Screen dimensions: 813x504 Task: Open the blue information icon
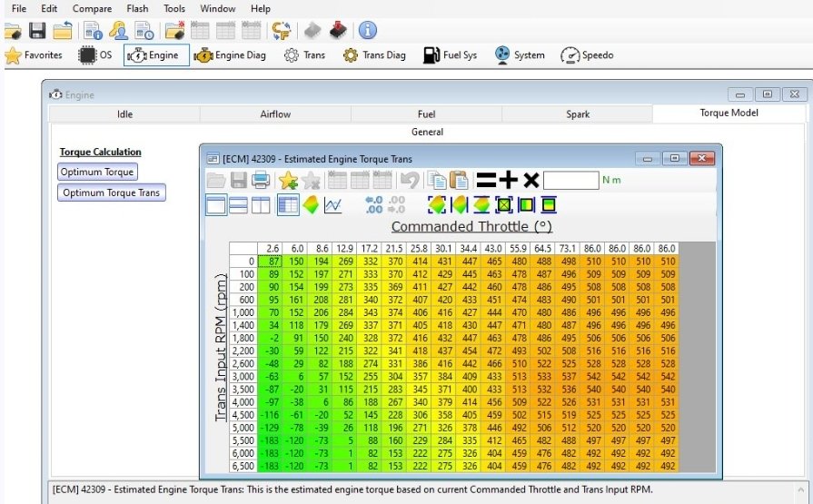tap(368, 30)
